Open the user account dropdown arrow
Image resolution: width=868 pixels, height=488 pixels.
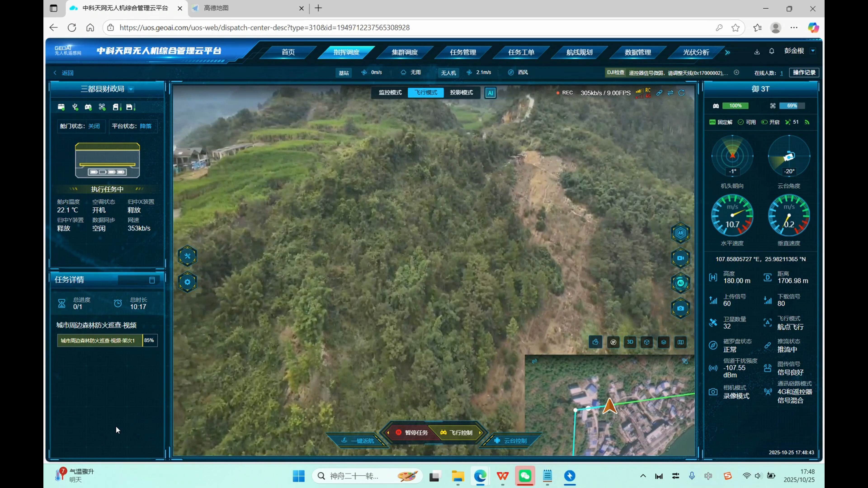813,51
